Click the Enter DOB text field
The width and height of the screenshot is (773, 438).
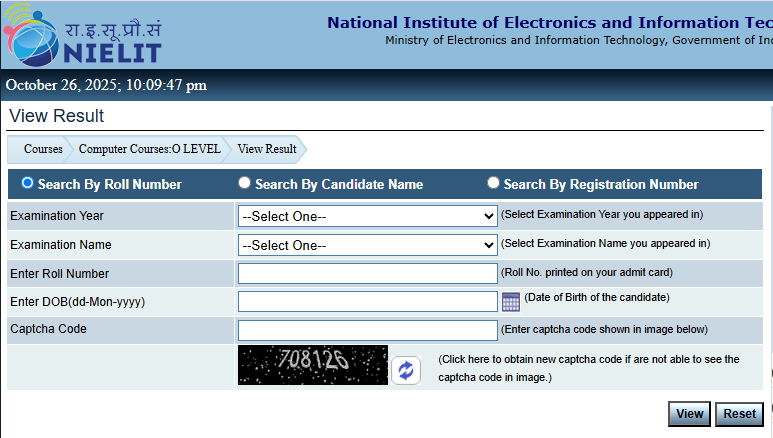point(367,301)
